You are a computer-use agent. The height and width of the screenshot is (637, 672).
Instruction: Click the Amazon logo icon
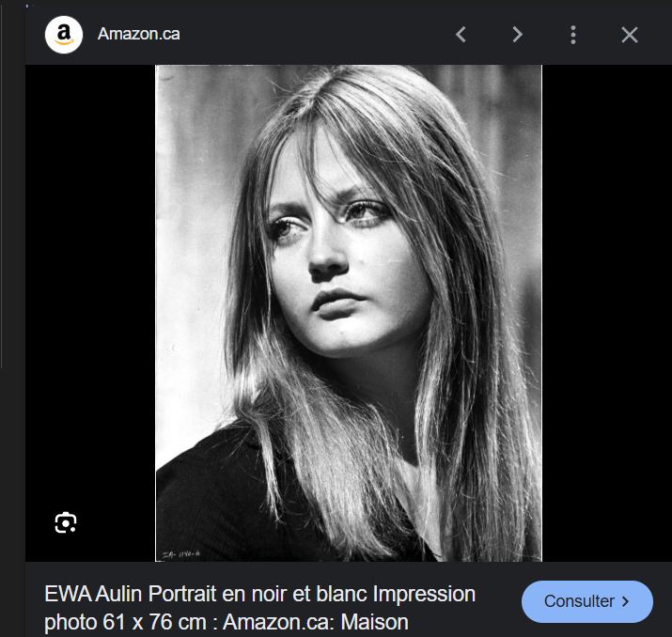click(64, 35)
